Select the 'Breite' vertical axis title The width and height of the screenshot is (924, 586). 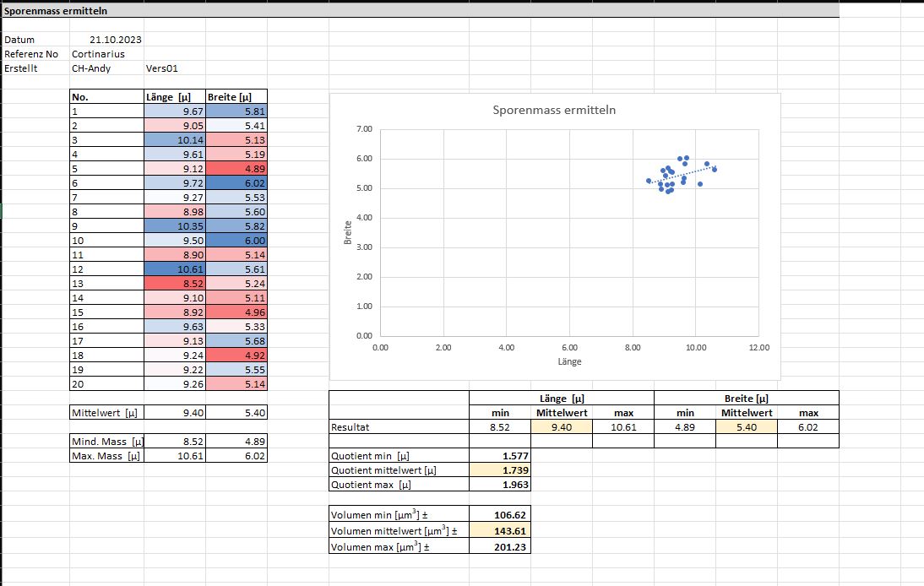[x=347, y=232]
